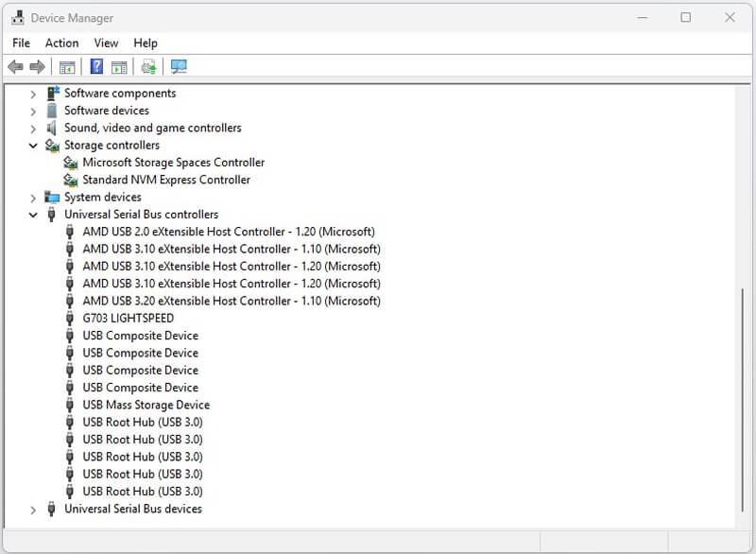
Task: Close the Device Manager window
Action: click(730, 17)
